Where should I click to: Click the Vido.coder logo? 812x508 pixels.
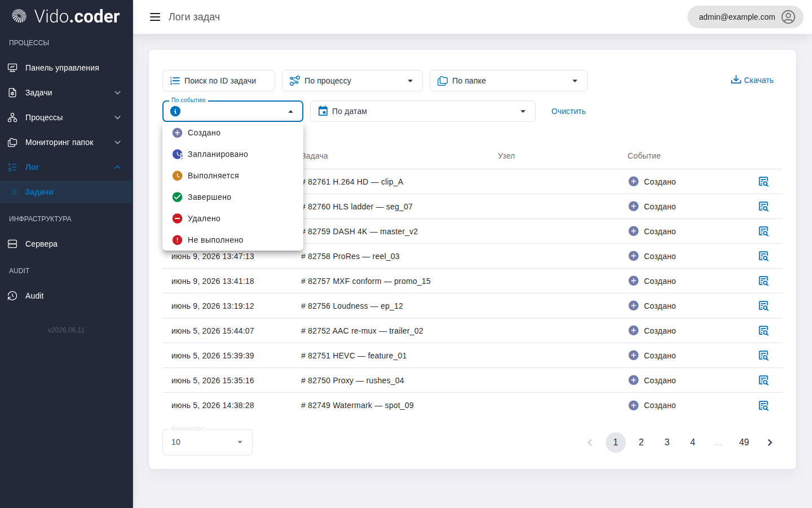(x=65, y=16)
